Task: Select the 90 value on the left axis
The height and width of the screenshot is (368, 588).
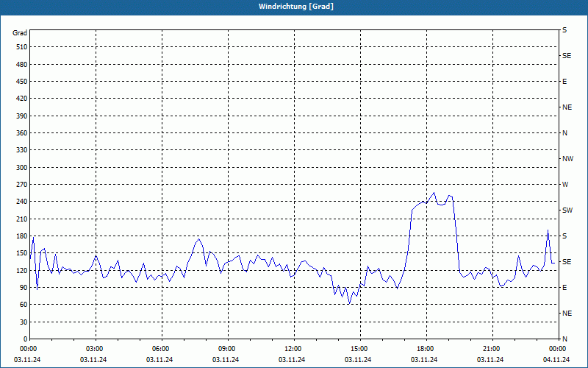Action: pyautogui.click(x=24, y=288)
